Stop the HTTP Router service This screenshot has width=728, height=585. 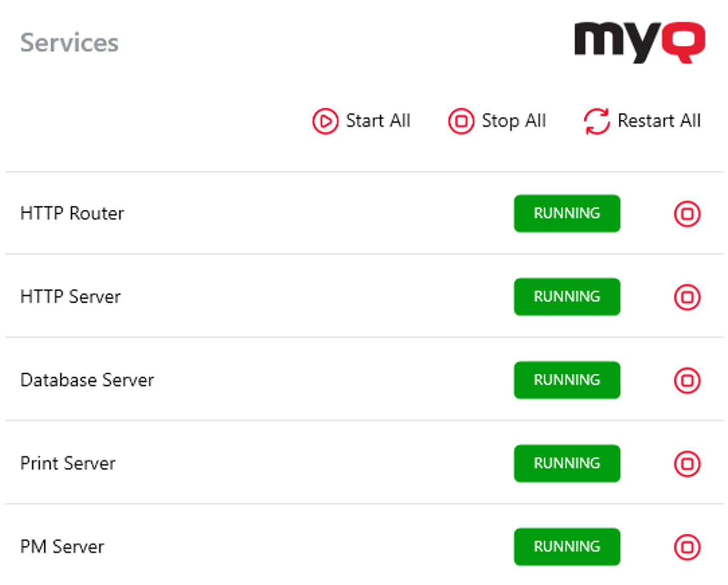point(687,214)
